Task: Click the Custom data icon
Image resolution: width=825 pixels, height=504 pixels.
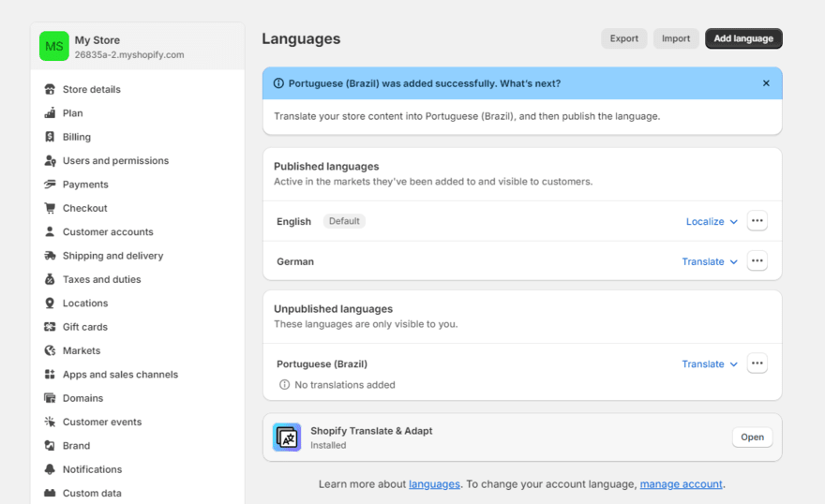Action: pos(50,493)
